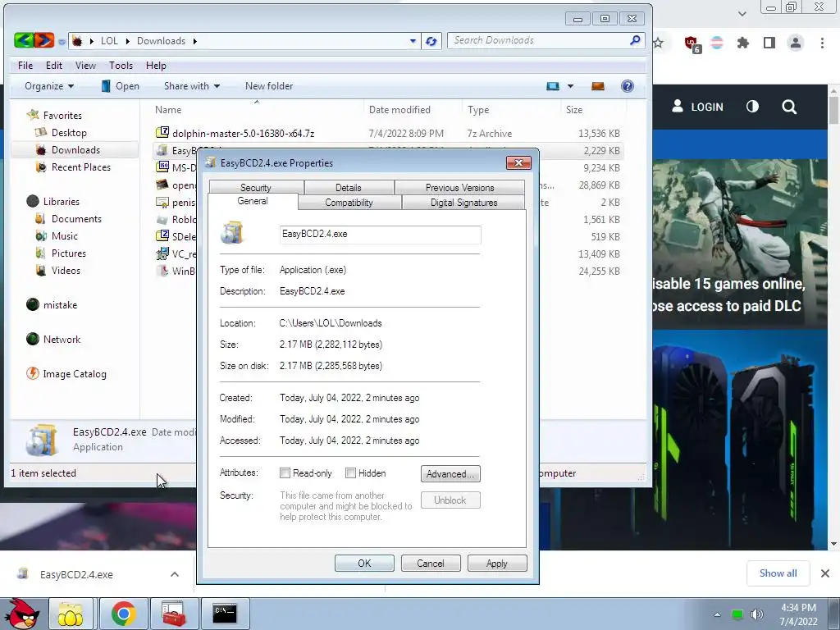Switch to the Security tab
Viewport: 840px width, 630px height.
(256, 188)
